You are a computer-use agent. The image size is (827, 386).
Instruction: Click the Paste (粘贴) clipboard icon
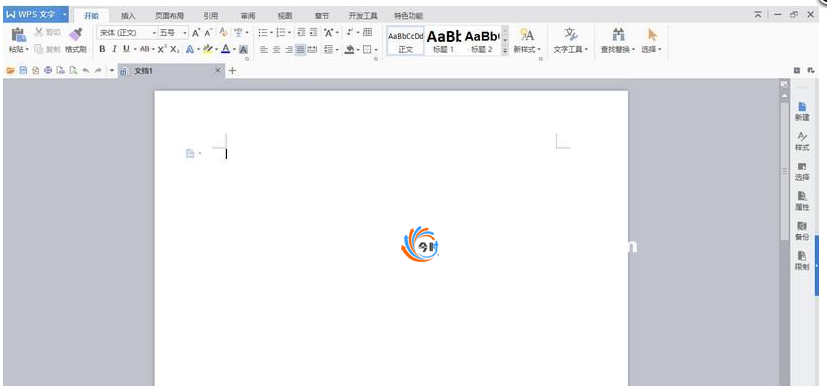18,35
